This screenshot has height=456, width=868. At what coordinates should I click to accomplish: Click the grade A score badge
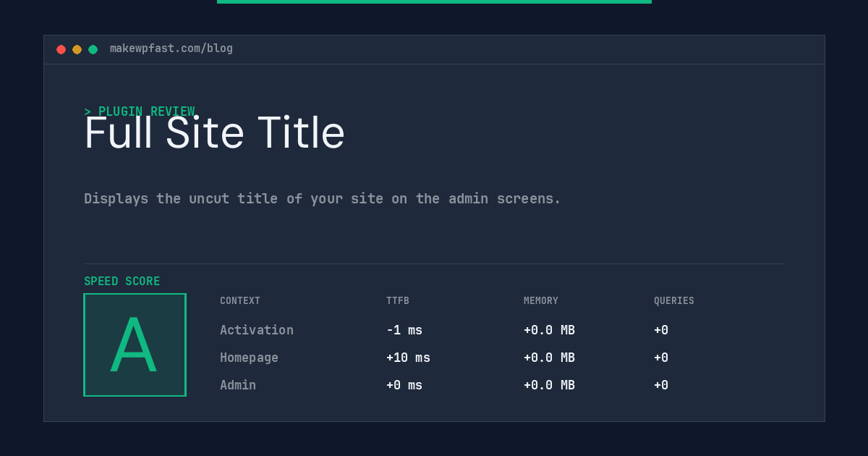click(135, 345)
